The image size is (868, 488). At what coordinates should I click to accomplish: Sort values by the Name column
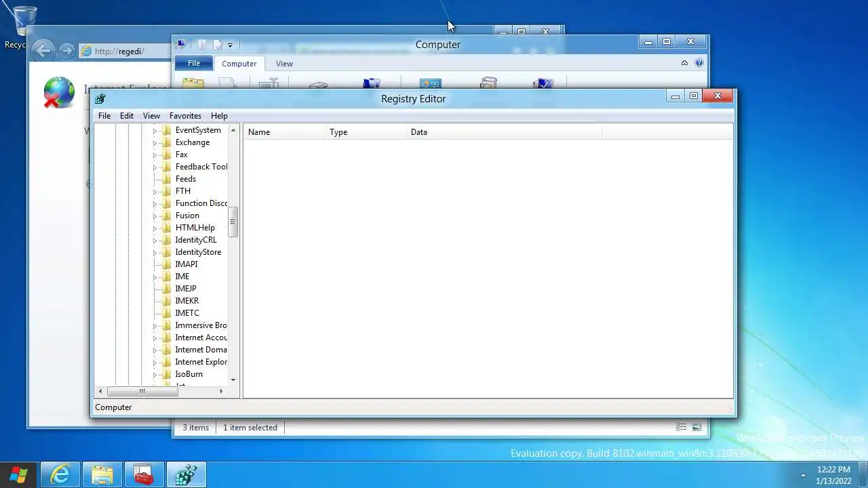[x=284, y=132]
